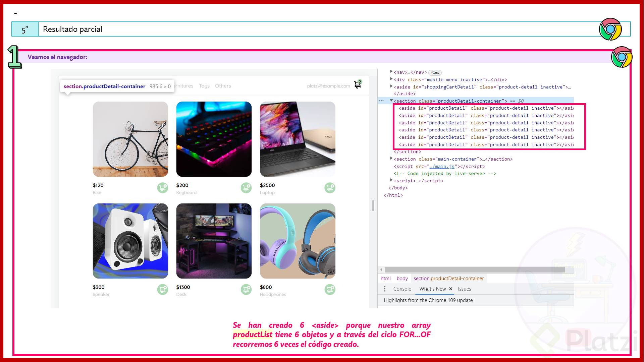Screen dimensions: 644x362
Task: Click the DevTools pane divider handle
Action: pyautogui.click(x=373, y=205)
